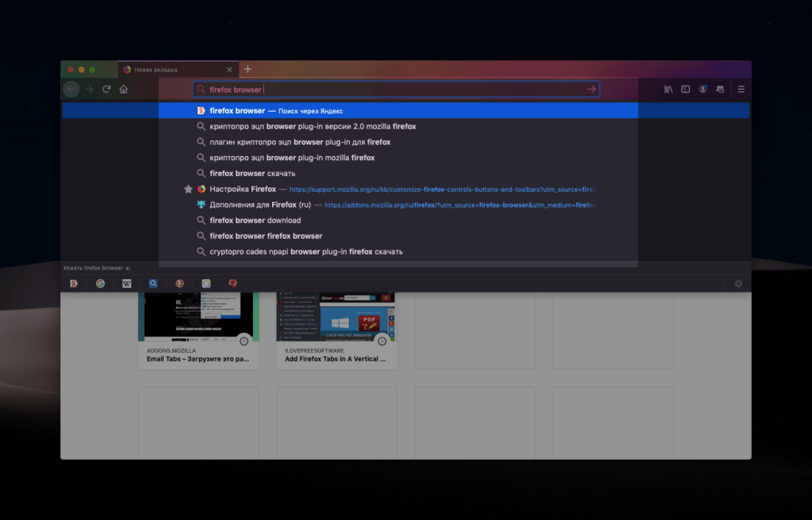The width and height of the screenshot is (812, 520).
Task: Search with the round red-orange engine icon
Action: click(x=180, y=283)
